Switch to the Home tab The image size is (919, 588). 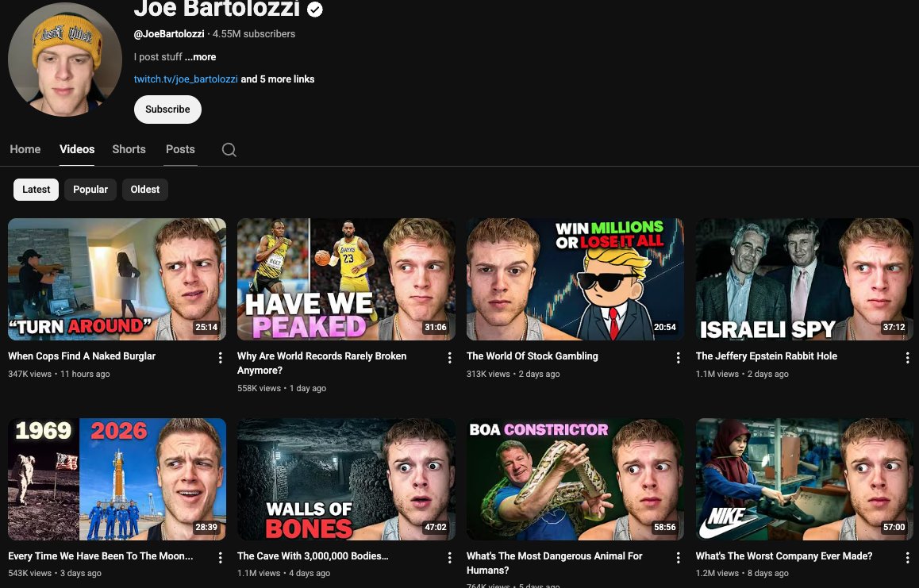point(25,149)
